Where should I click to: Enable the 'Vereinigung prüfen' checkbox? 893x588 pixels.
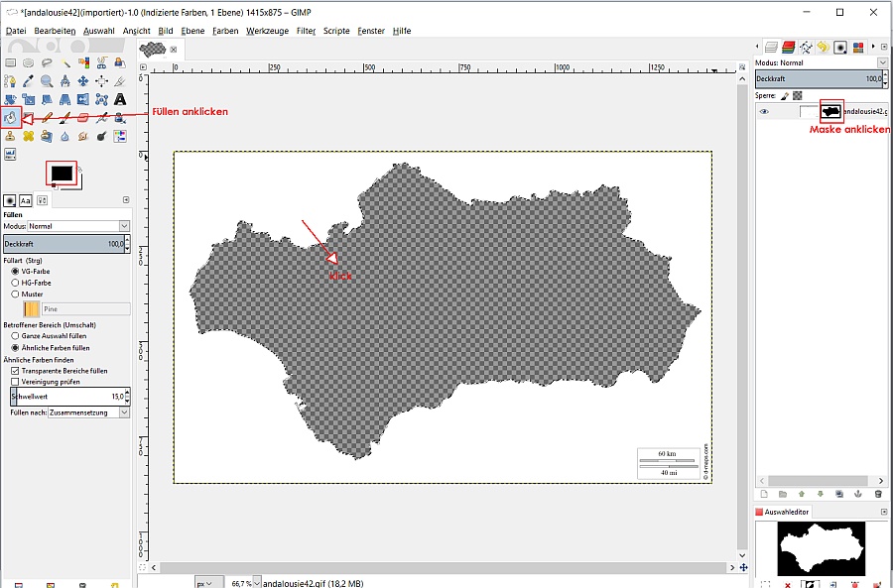click(x=15, y=381)
